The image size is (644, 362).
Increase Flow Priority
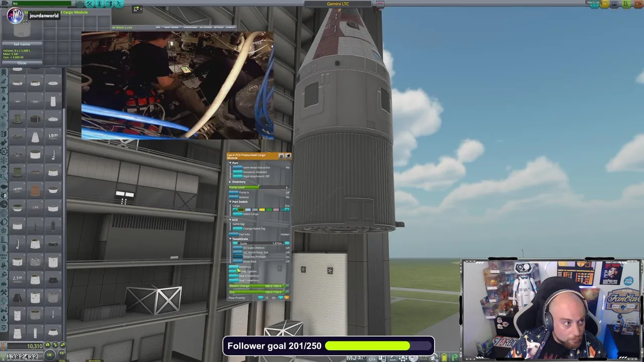click(280, 298)
